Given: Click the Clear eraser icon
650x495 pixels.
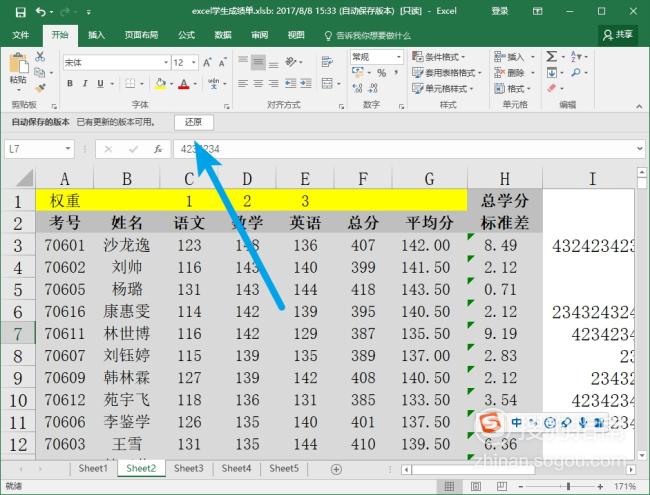Looking at the screenshot, I should pyautogui.click(x=552, y=88).
